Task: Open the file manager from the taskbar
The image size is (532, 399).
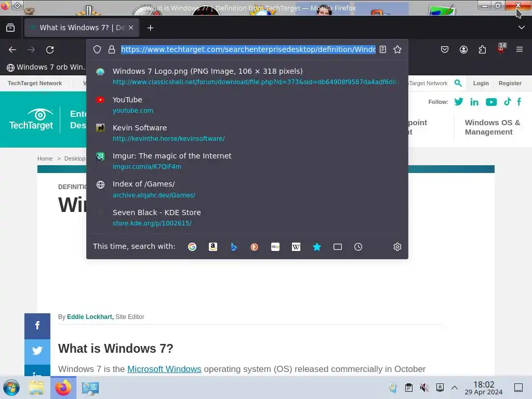Action: [36, 388]
